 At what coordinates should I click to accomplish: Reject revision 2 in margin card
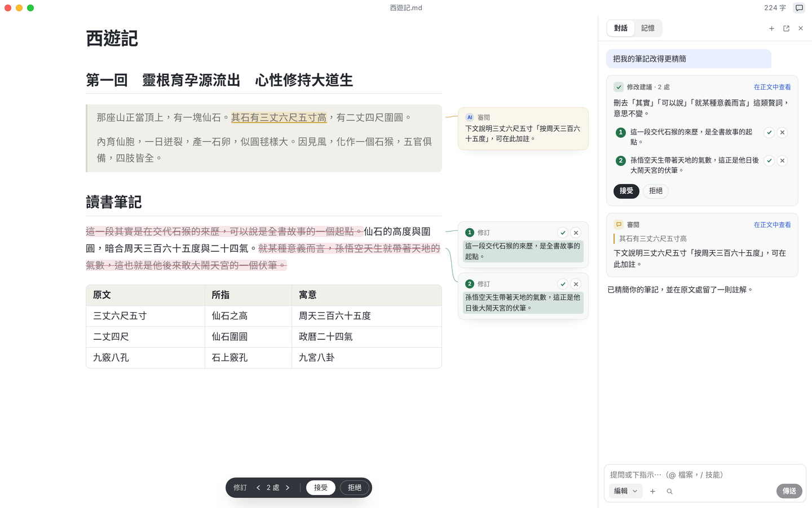[576, 284]
